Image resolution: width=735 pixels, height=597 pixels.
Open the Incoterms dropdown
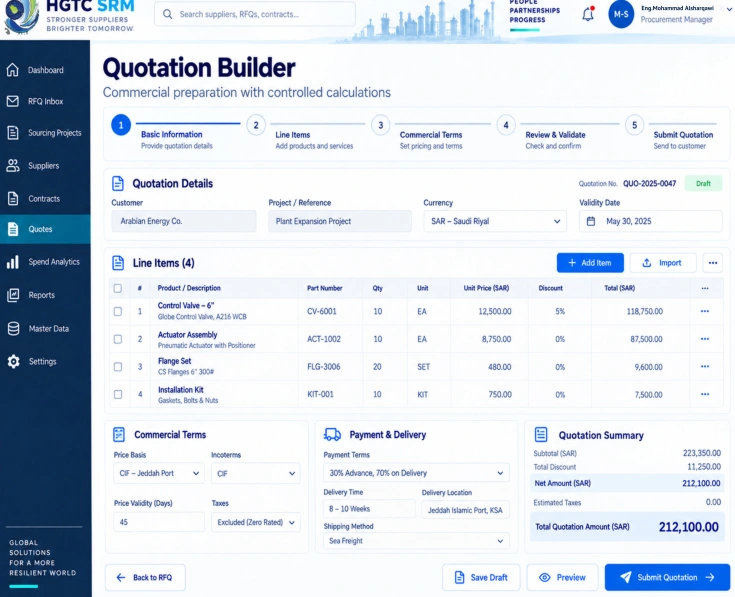255,473
